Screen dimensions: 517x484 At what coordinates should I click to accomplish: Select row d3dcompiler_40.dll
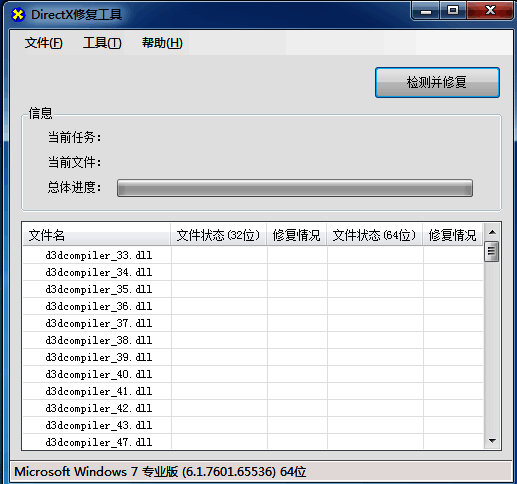click(x=253, y=374)
